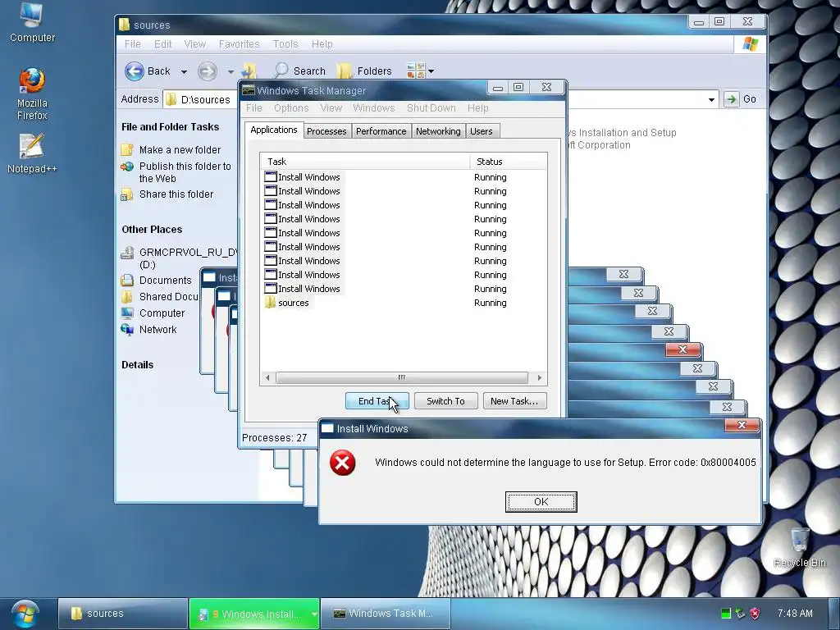Open the Recycle Bin icon
This screenshot has height=630, width=840.
point(799,547)
